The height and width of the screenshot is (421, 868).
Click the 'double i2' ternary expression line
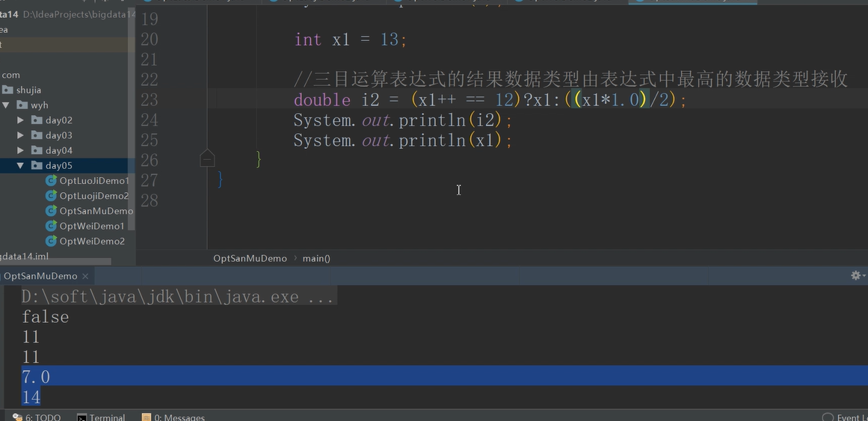pos(490,99)
